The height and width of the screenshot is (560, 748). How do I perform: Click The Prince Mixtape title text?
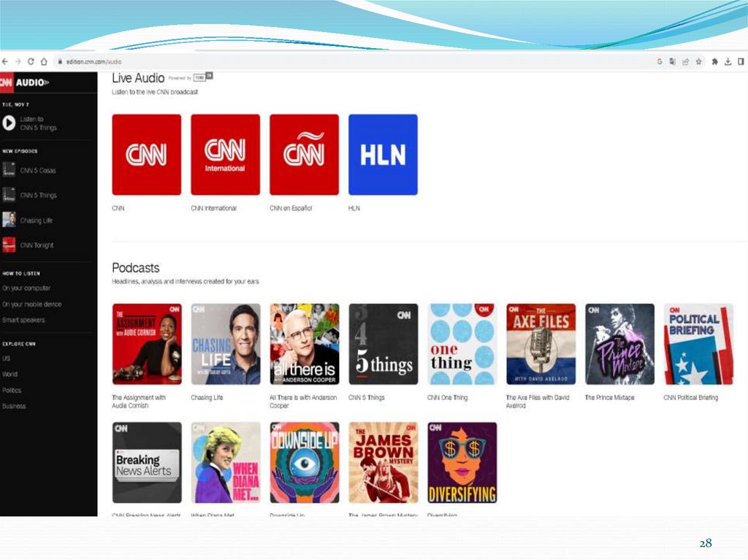610,397
